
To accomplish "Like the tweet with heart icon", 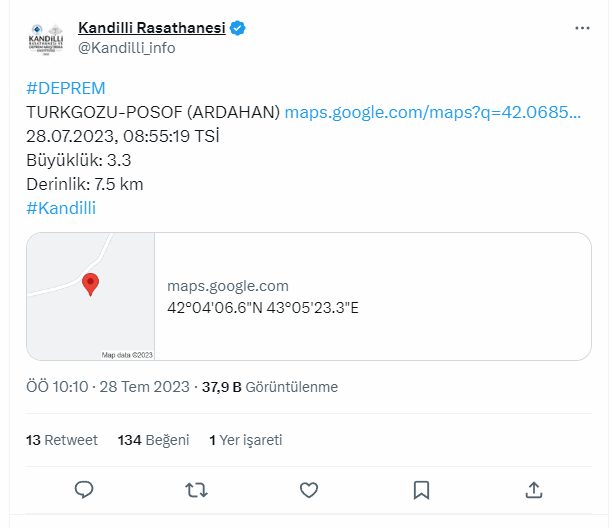I will (x=309, y=490).
